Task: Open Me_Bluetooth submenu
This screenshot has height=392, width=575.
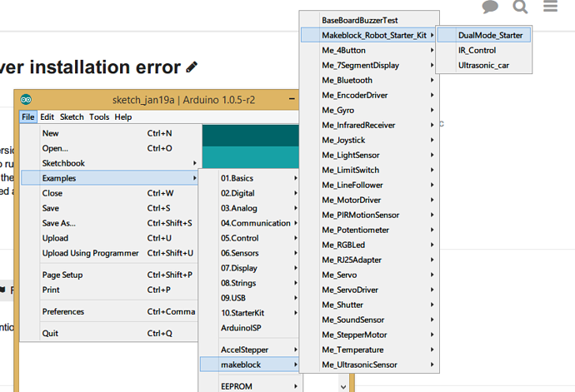Action: (x=369, y=80)
